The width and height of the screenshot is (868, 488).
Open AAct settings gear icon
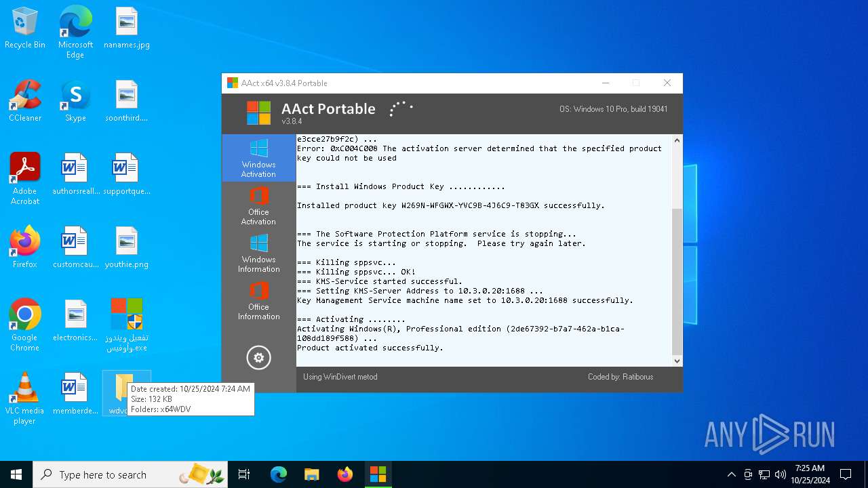point(258,358)
